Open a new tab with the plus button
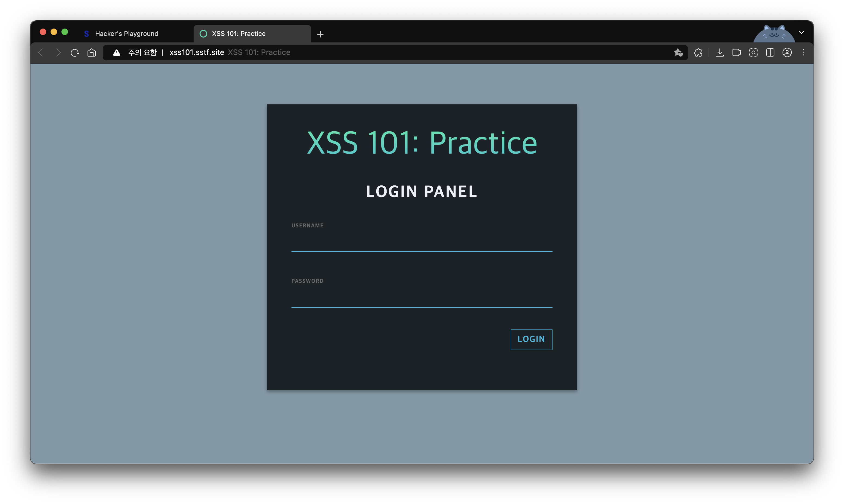The image size is (844, 504). pos(320,34)
